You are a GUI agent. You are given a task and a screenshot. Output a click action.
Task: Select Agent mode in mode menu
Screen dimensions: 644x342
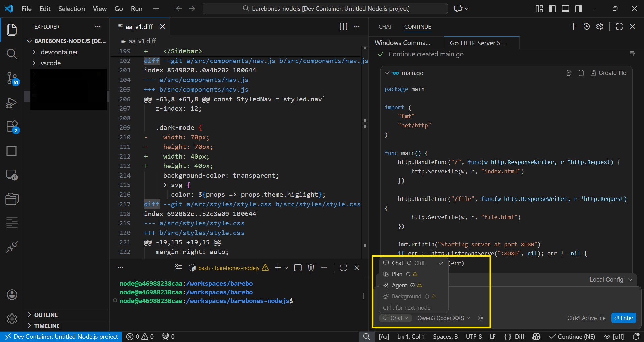pyautogui.click(x=414, y=285)
